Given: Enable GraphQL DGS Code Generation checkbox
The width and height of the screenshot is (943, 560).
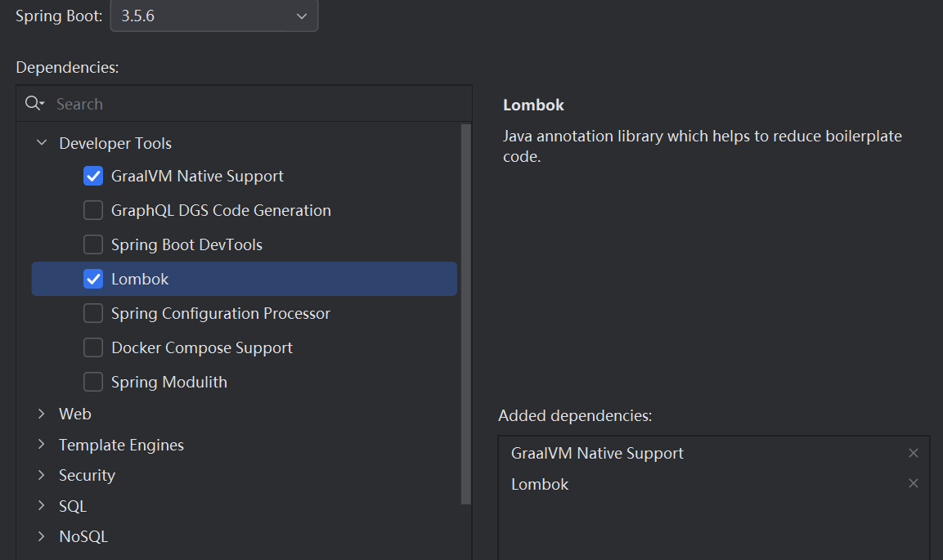Looking at the screenshot, I should point(93,211).
